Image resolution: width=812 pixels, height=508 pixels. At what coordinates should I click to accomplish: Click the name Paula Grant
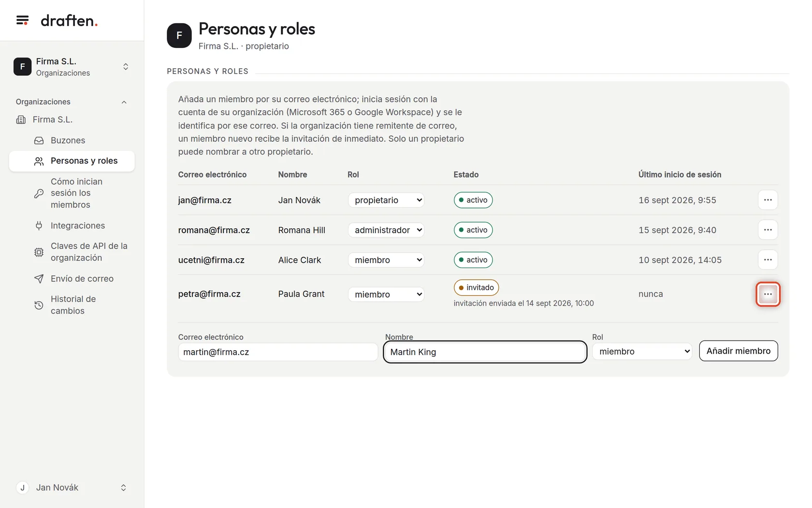tap(302, 294)
